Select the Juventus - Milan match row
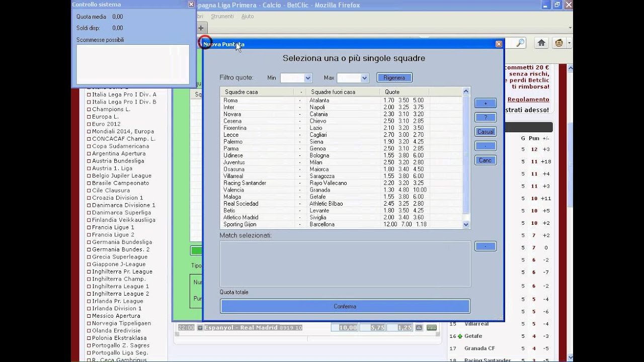 coord(341,162)
